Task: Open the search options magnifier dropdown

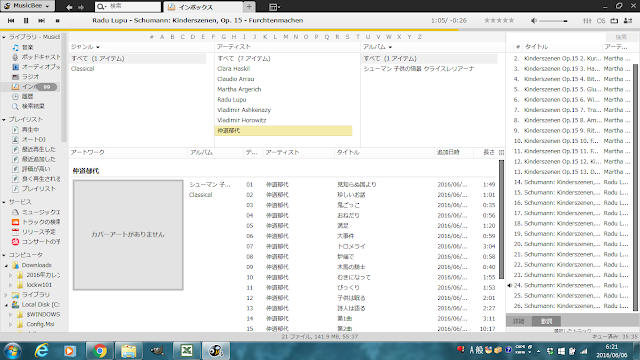Action: pos(101,7)
